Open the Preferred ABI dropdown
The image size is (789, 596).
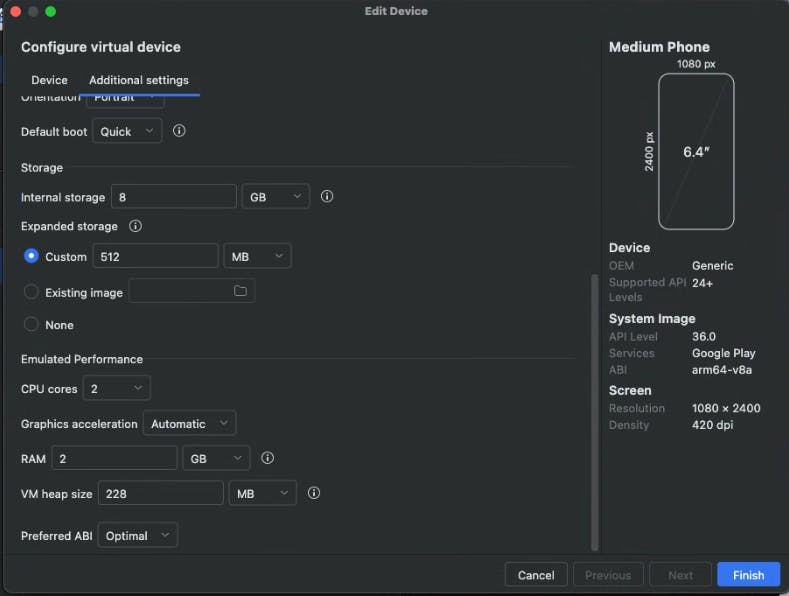(x=138, y=536)
